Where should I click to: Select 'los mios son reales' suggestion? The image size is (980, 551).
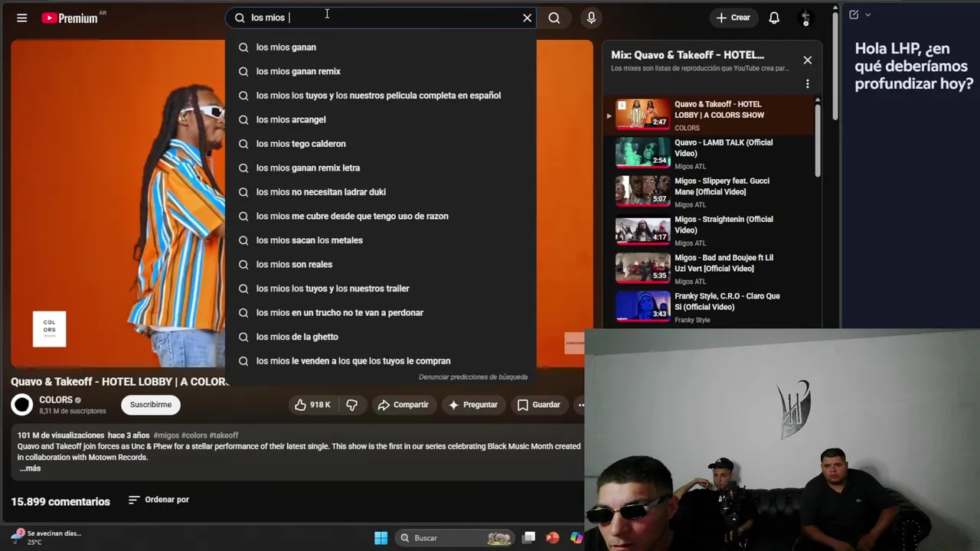381,264
